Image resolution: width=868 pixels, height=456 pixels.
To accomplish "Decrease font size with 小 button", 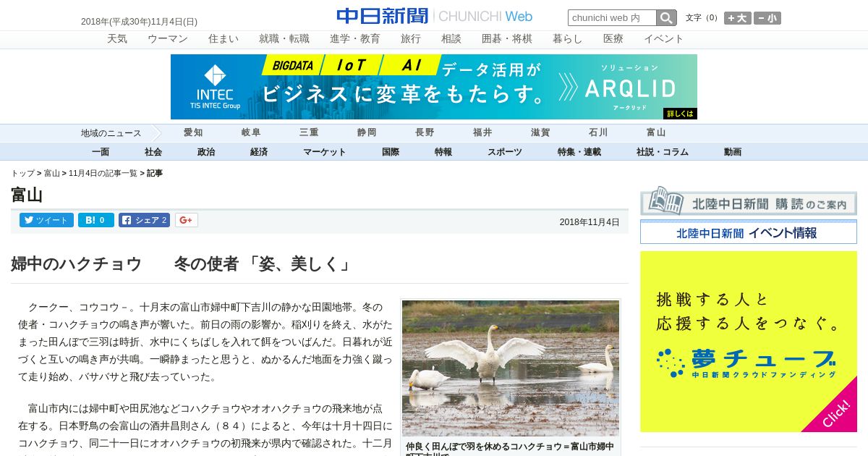I will coord(767,18).
